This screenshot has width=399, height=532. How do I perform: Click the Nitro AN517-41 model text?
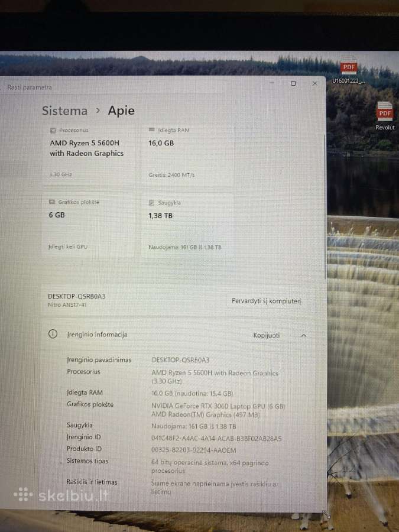click(67, 304)
